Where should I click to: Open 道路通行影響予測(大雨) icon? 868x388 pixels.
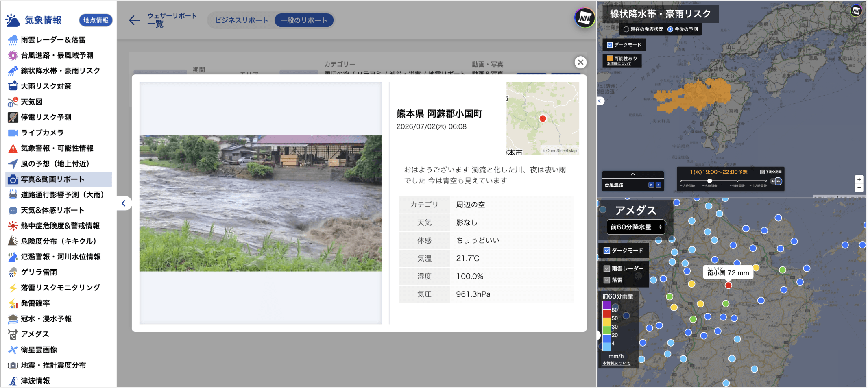pyautogui.click(x=13, y=195)
